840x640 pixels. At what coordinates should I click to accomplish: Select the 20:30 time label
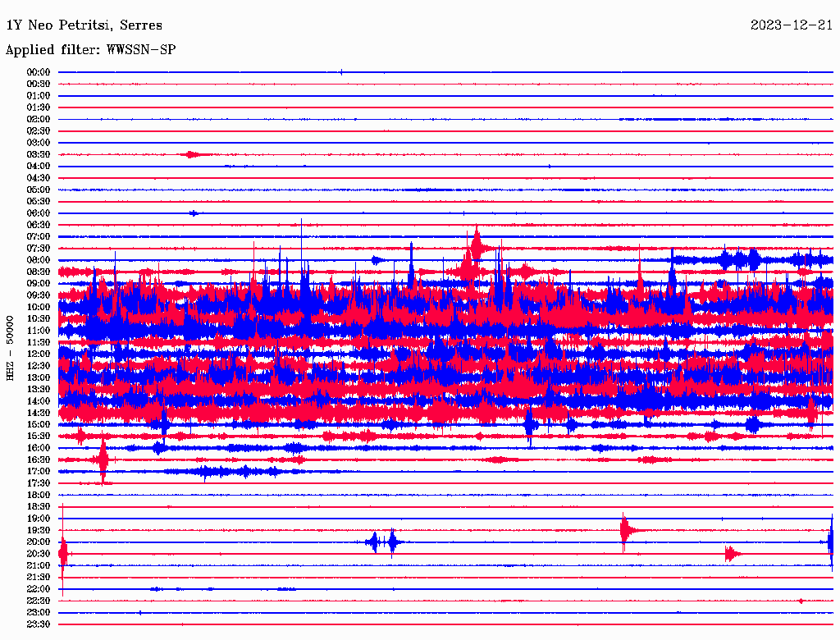(39, 554)
